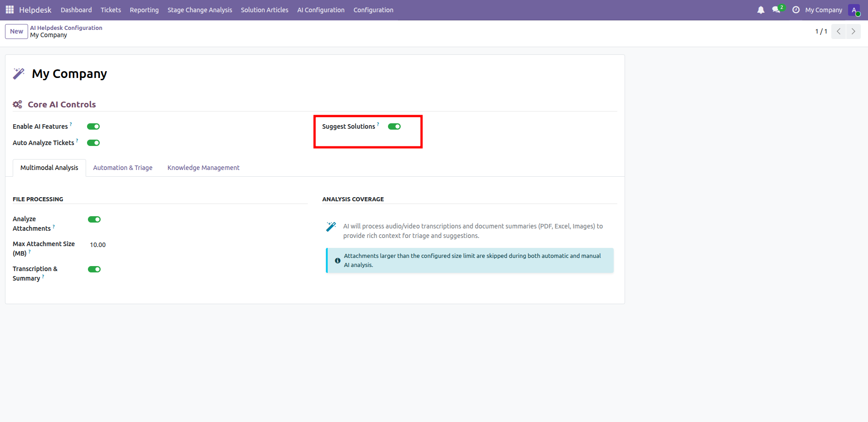The width and height of the screenshot is (868, 422).
Task: Toggle Auto Analyze Tickets switch
Action: 93,143
